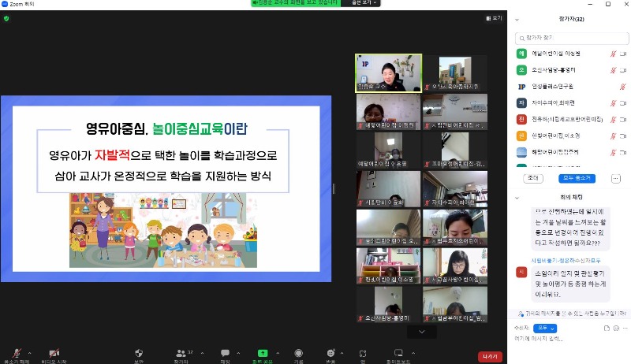Open the Chat icon in the toolbar

click(x=225, y=354)
